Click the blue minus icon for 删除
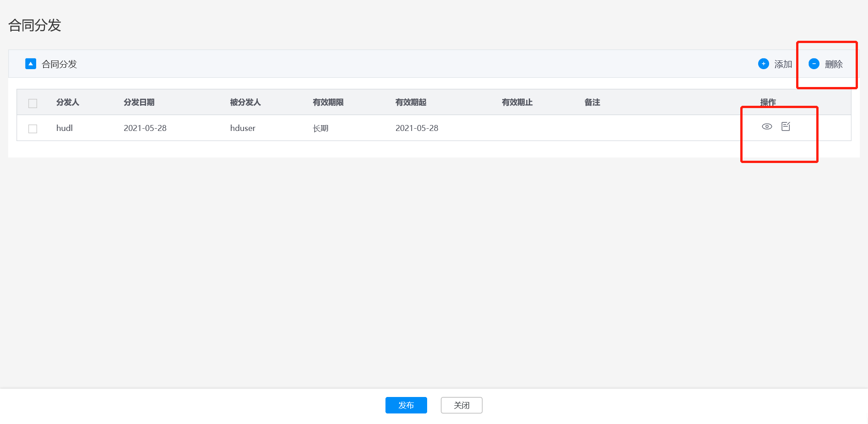Screen dimensions: 868x424 [814, 64]
